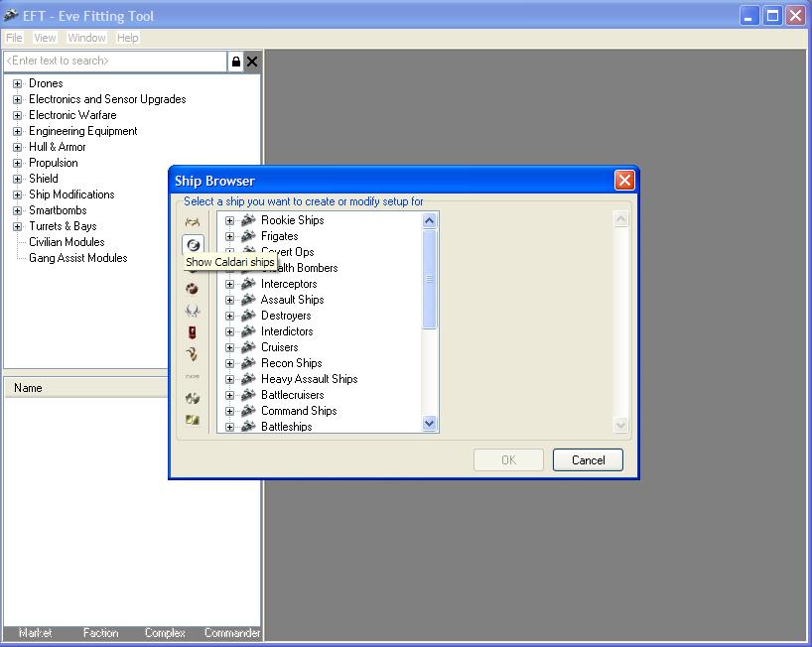
Task: Expand the Engineering Equipment category
Action: 17,131
